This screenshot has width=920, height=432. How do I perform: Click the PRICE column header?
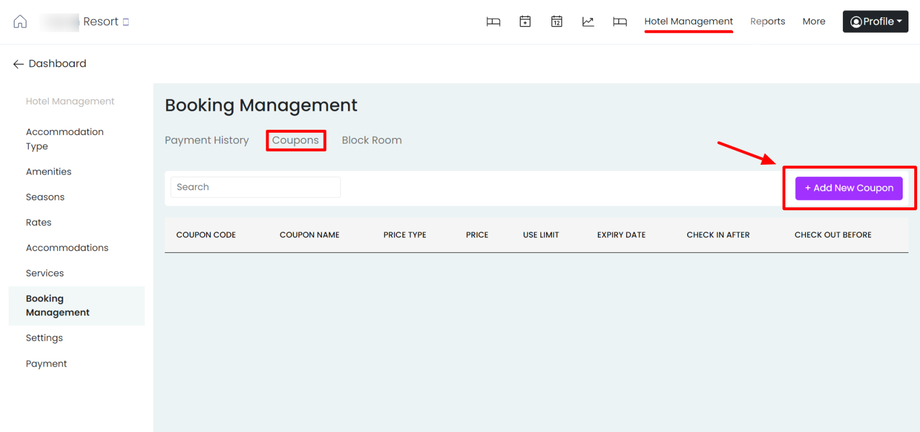(477, 235)
